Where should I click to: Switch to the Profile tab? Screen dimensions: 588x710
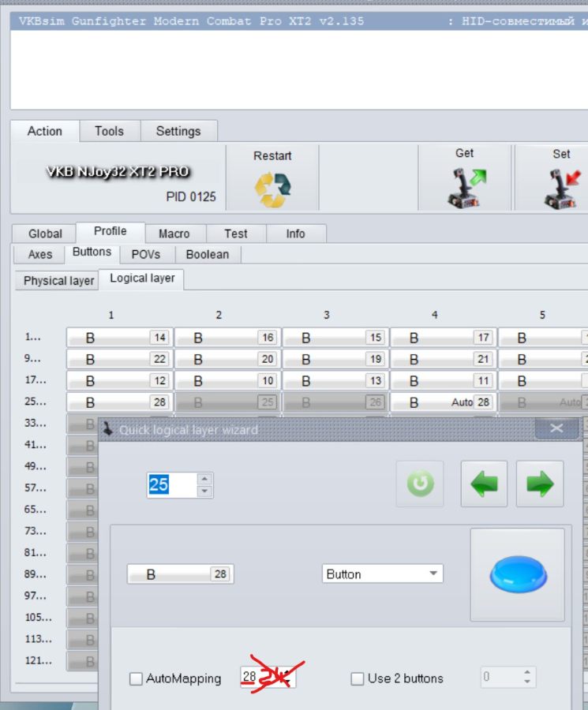pyautogui.click(x=110, y=231)
